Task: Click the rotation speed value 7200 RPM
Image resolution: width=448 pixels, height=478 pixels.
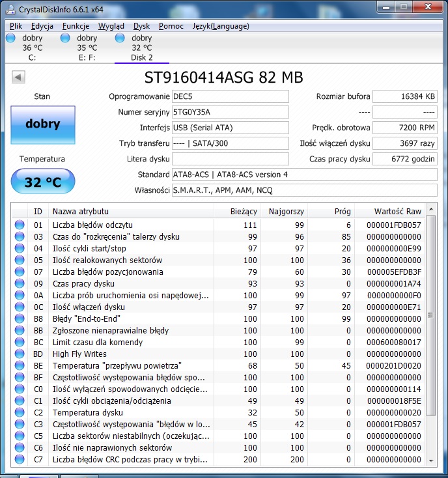Action: coord(405,128)
